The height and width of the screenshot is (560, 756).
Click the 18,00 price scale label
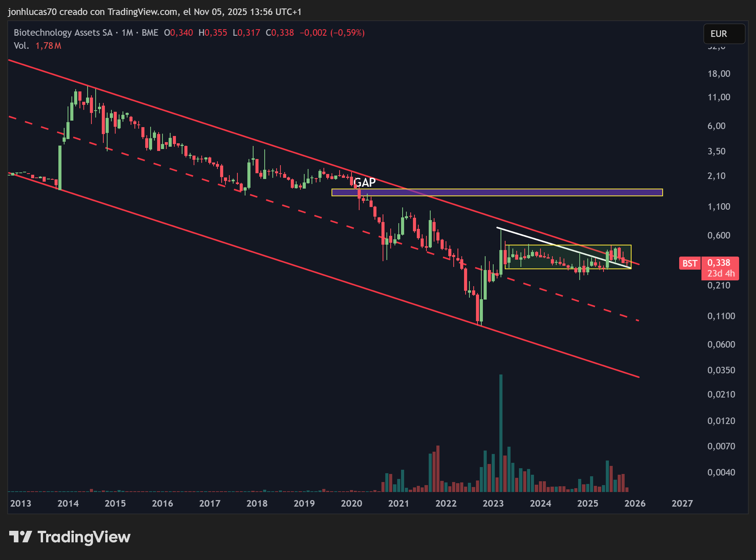coord(719,74)
